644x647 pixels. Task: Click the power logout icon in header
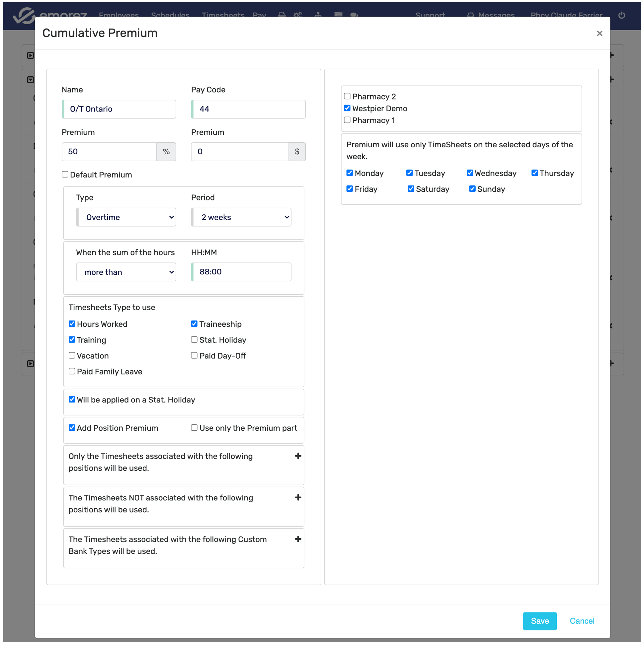621,15
